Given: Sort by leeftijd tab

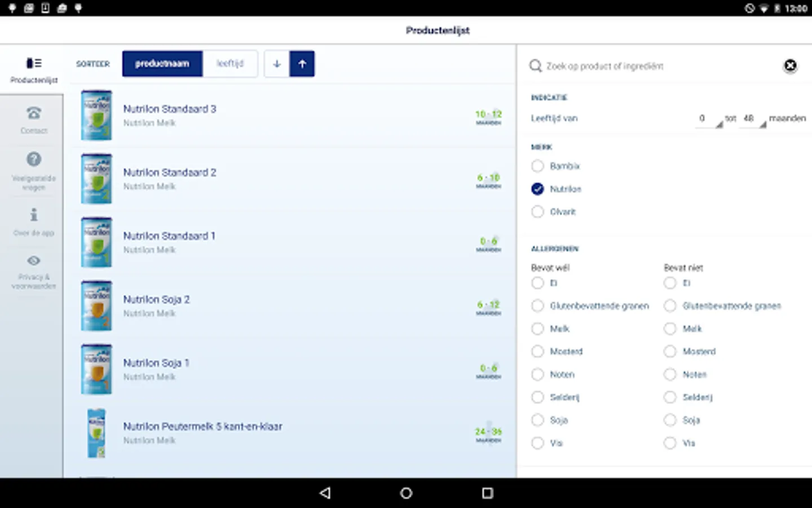Looking at the screenshot, I should [x=230, y=64].
